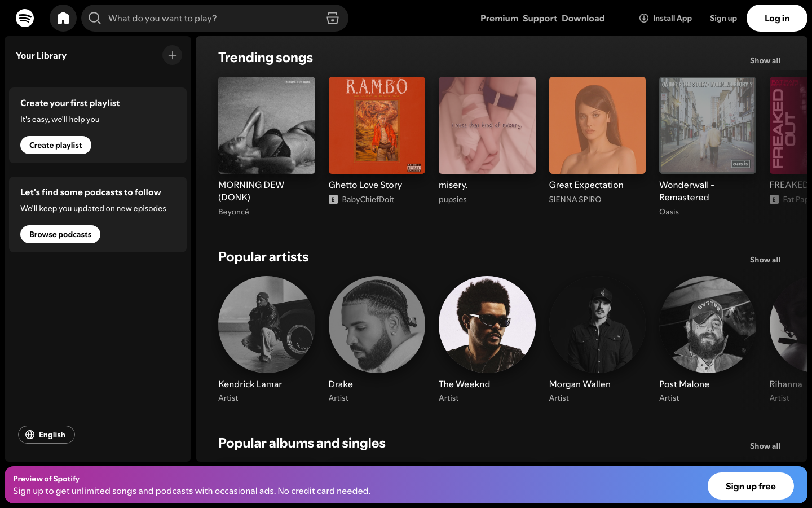Open the Browse icon in search bar
The height and width of the screenshot is (508, 812).
point(333,18)
